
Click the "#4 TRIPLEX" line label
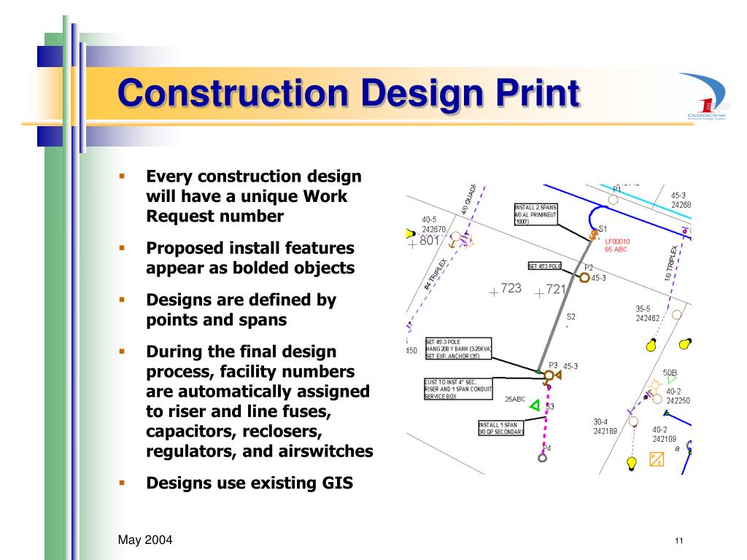pos(436,275)
